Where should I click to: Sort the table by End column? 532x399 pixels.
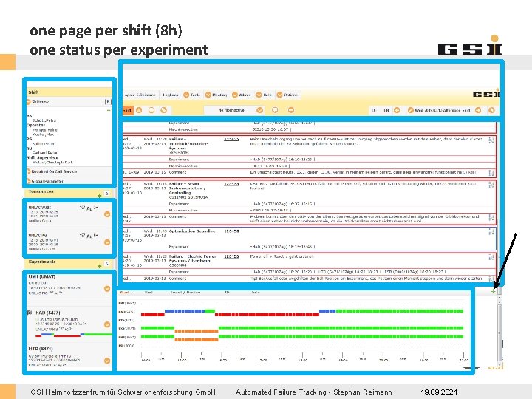point(149,292)
